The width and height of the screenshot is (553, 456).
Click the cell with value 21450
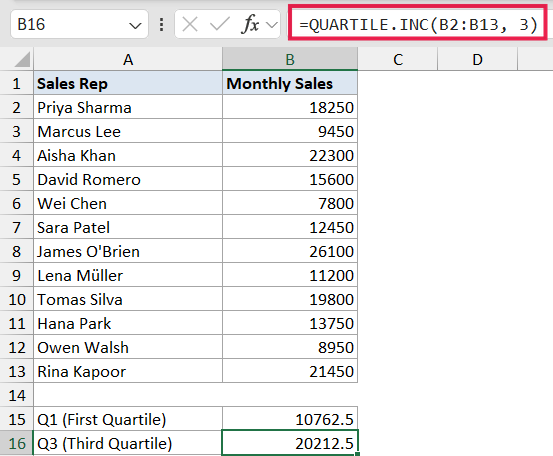290,371
